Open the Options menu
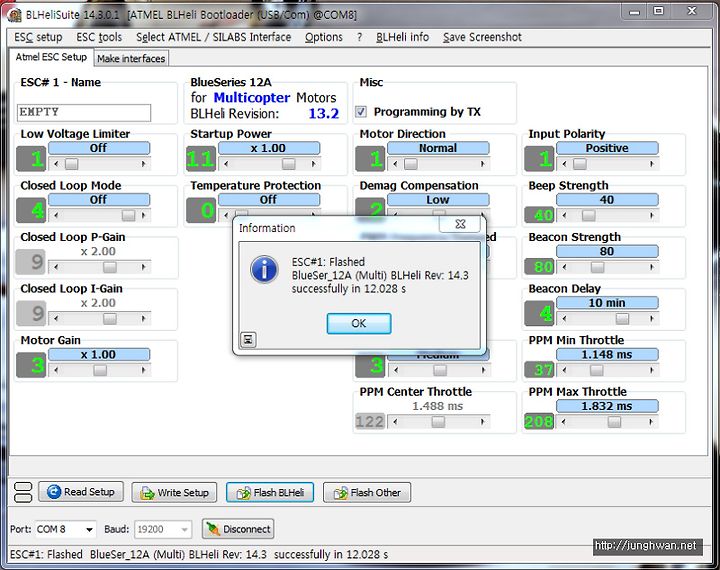This screenshot has height=570, width=720. tap(324, 37)
